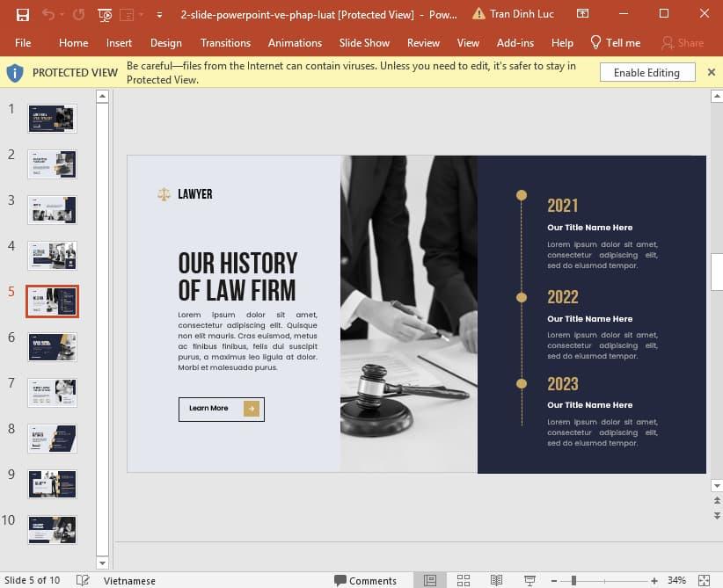723x588 pixels.
Task: Start Slide Show from the status bar icon
Action: pos(529,580)
